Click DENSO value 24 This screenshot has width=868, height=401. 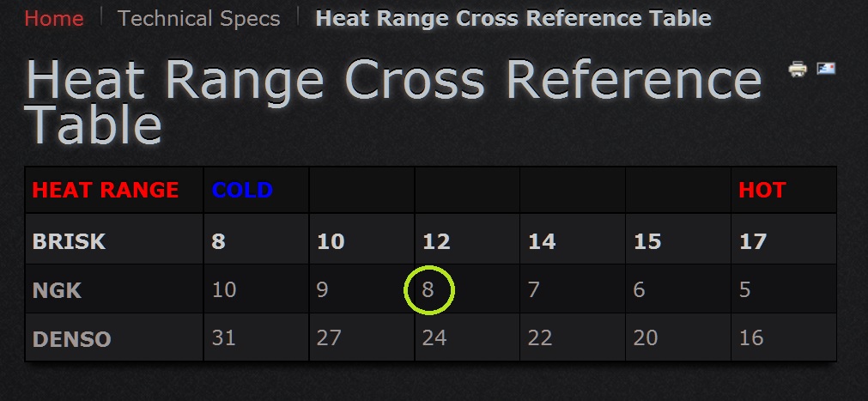coord(434,337)
